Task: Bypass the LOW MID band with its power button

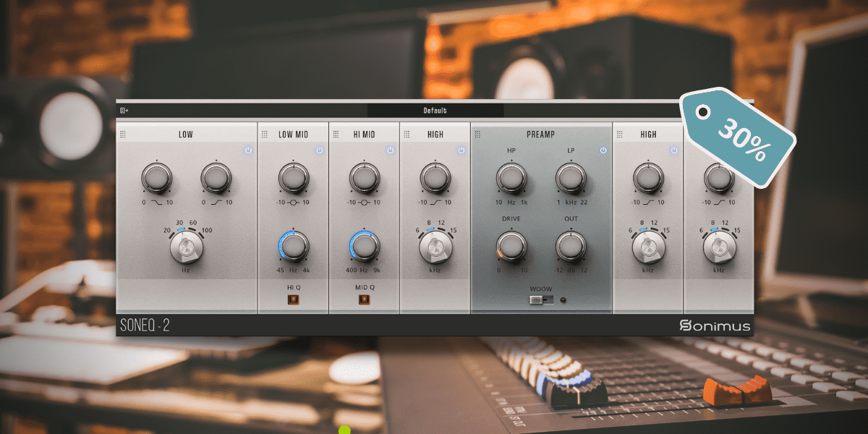Action: (x=319, y=150)
